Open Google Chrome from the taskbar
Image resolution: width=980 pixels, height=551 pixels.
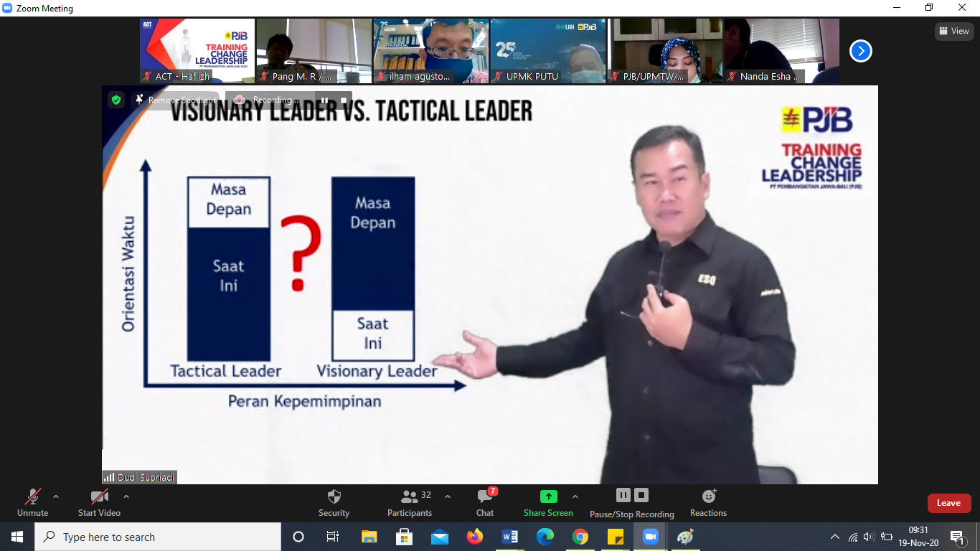pos(580,537)
